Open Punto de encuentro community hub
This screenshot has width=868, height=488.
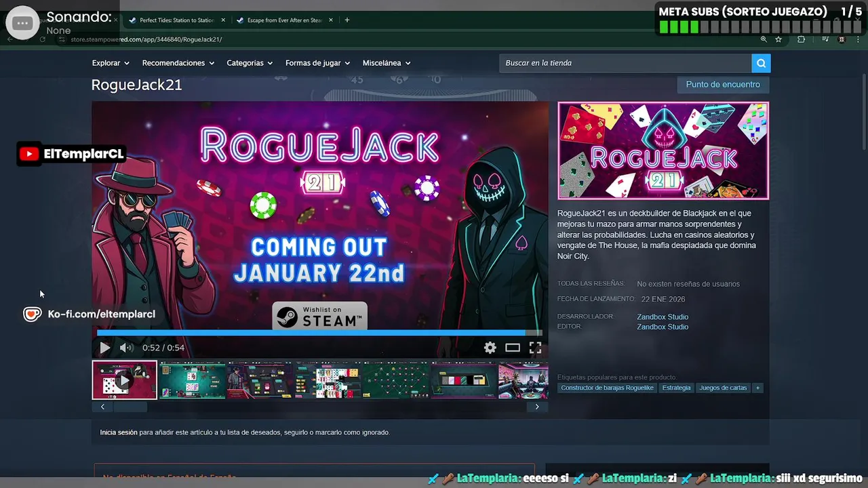[723, 85]
